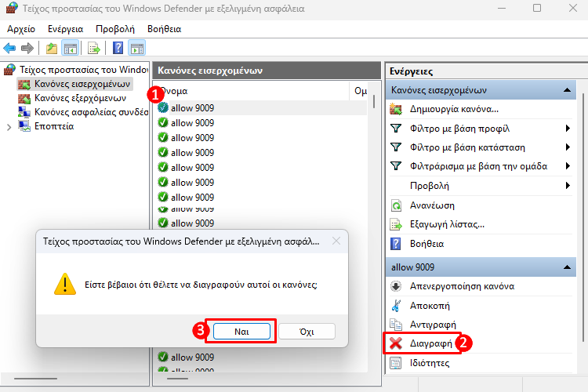588x392 pixels.
Task: Collapse the Κανόνες εισερχομένων actions section
Action: 567,90
